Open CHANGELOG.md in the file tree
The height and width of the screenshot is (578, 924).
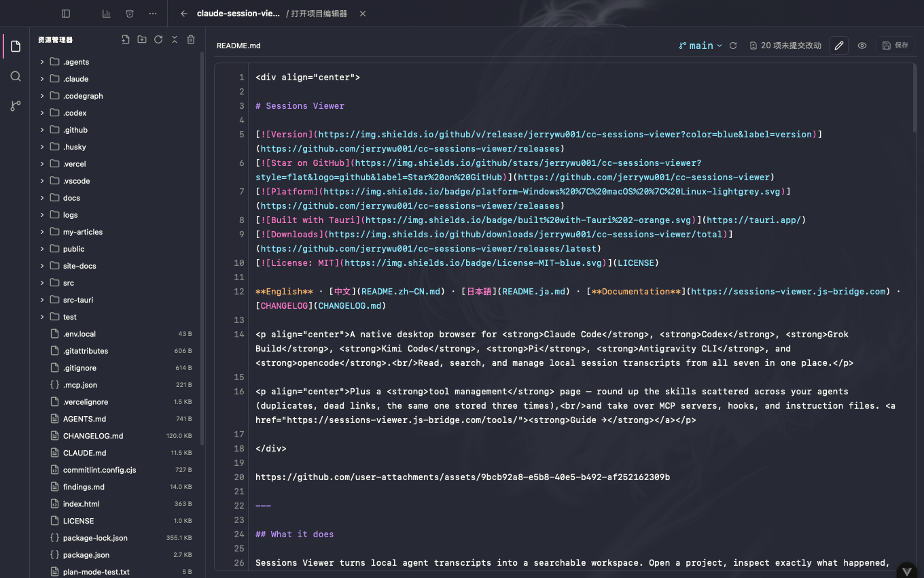coord(115,436)
